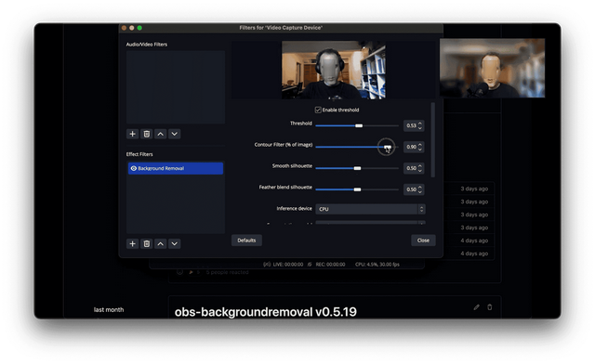595x364 pixels.
Task: Move audio/video filter up with arrow
Action: (x=161, y=134)
